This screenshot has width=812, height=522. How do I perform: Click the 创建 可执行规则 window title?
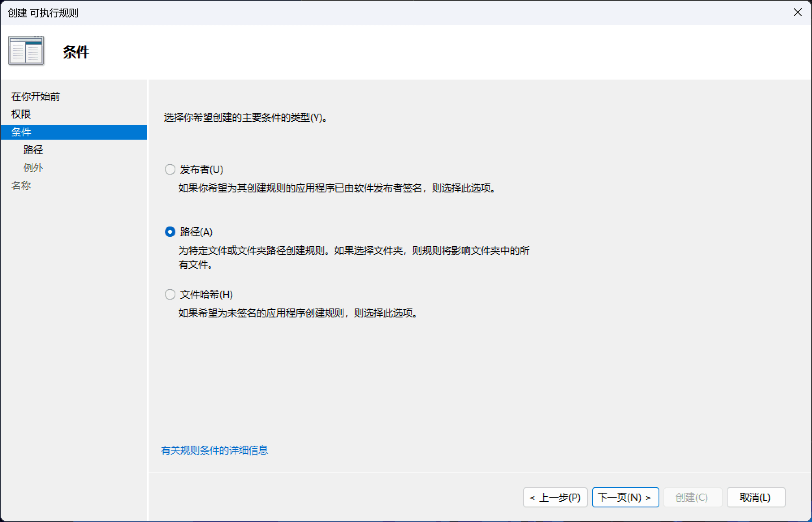coord(43,13)
